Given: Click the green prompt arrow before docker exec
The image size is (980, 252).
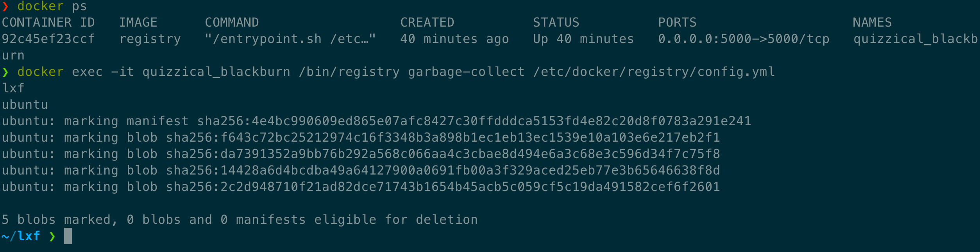Looking at the screenshot, I should (5, 72).
